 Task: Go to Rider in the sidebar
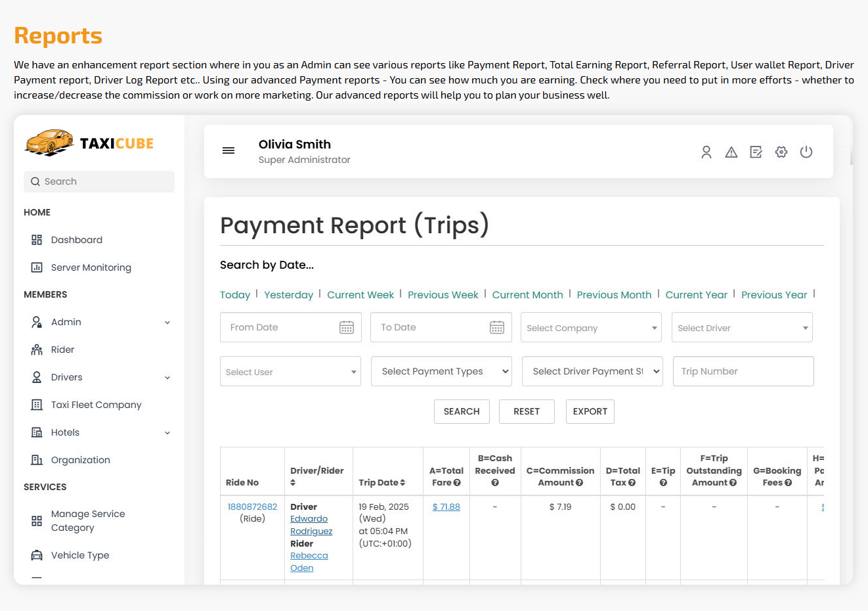point(62,350)
